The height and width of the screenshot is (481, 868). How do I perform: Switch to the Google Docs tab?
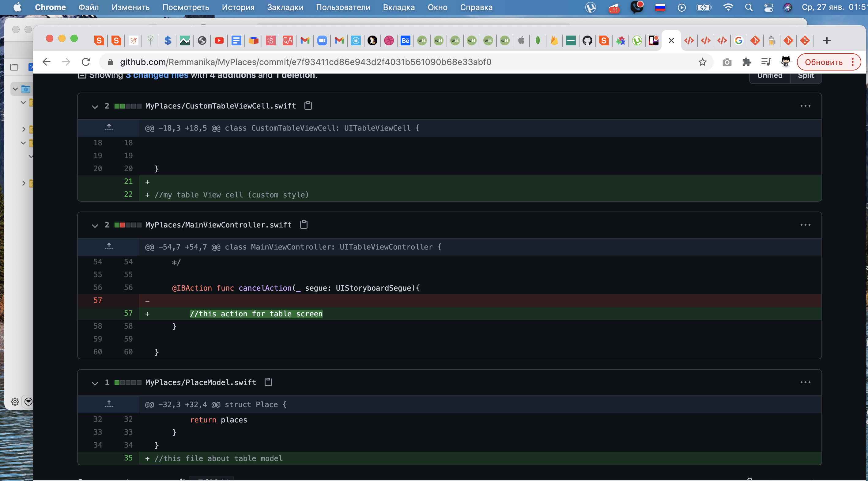tap(236, 41)
